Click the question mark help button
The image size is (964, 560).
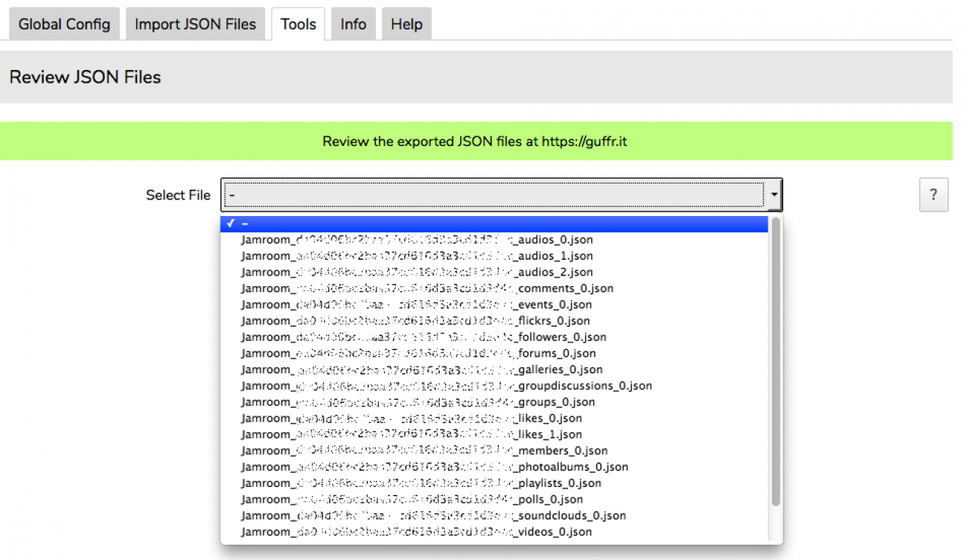pos(933,195)
